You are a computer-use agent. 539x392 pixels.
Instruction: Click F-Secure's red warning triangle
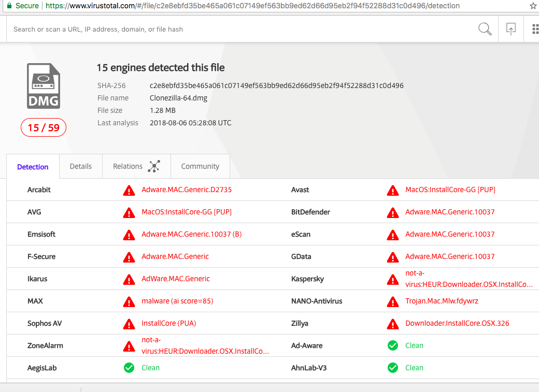pos(129,257)
